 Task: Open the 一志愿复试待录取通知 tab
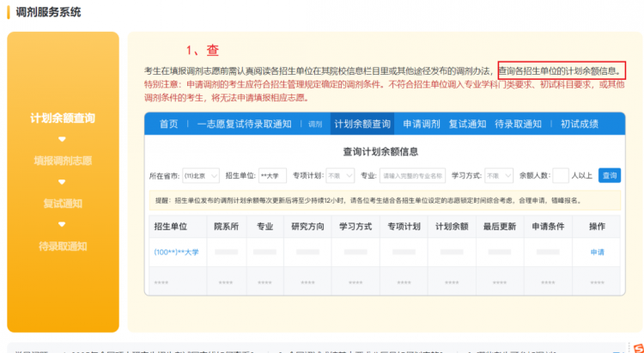244,124
